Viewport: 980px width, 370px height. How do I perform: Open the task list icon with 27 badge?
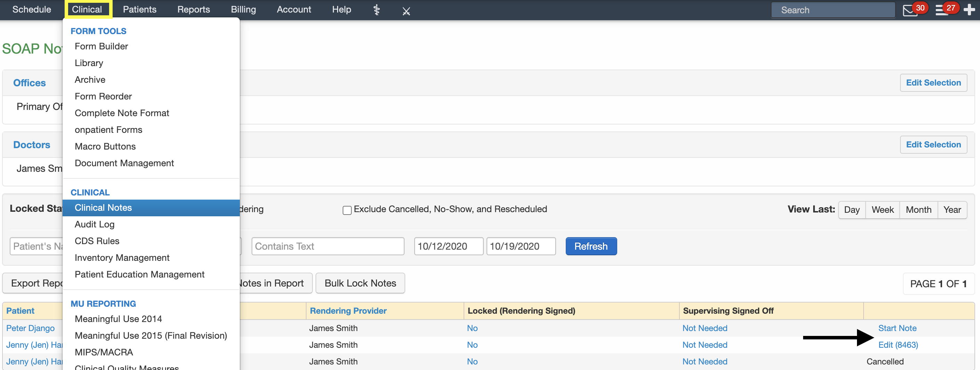(942, 10)
